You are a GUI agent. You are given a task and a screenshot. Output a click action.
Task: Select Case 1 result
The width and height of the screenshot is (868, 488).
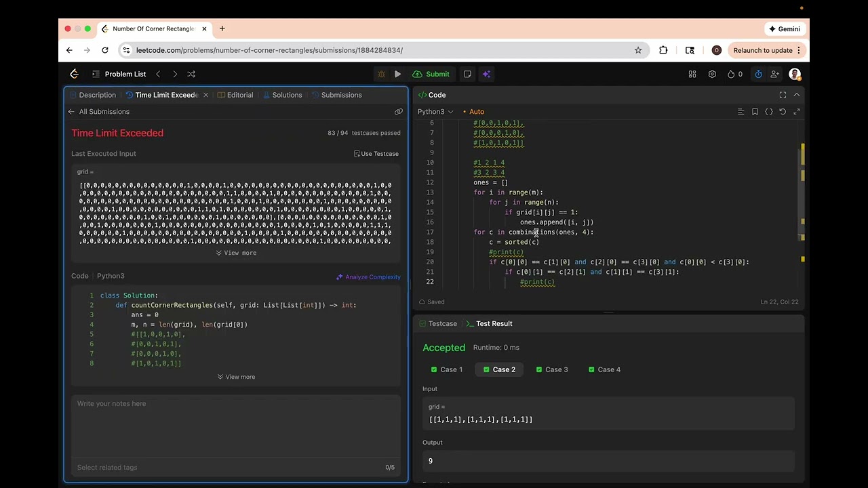pos(447,369)
